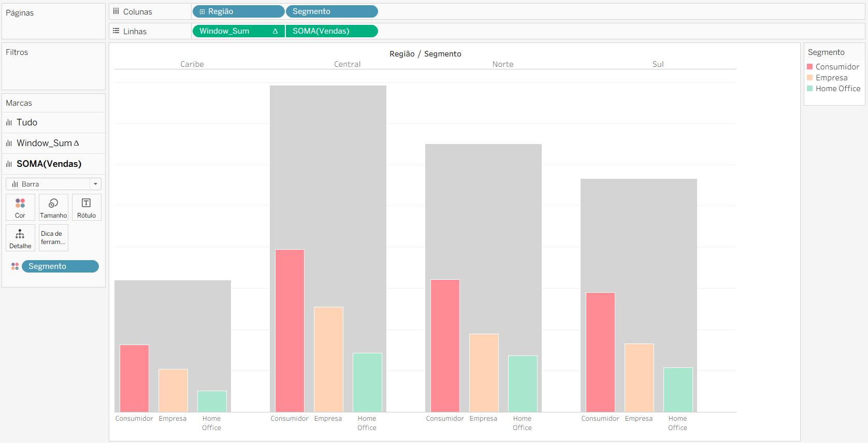
Task: Click the Central Consumidor red bar
Action: (x=290, y=331)
